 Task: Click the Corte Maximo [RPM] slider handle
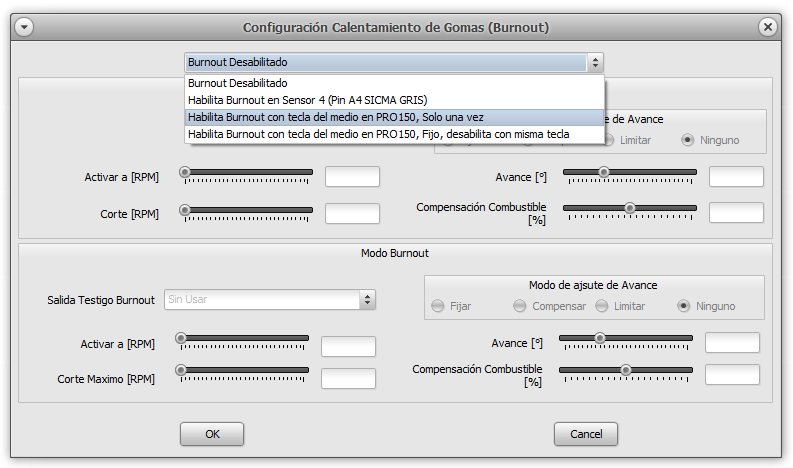click(181, 370)
